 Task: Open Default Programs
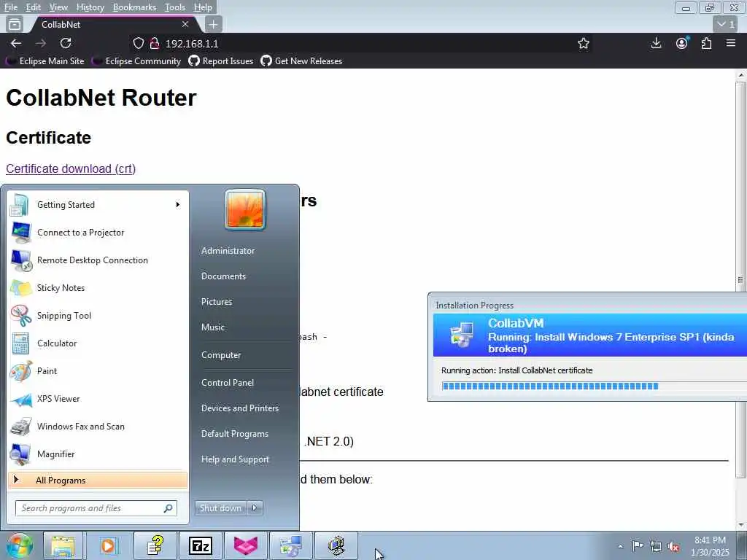[x=235, y=434]
